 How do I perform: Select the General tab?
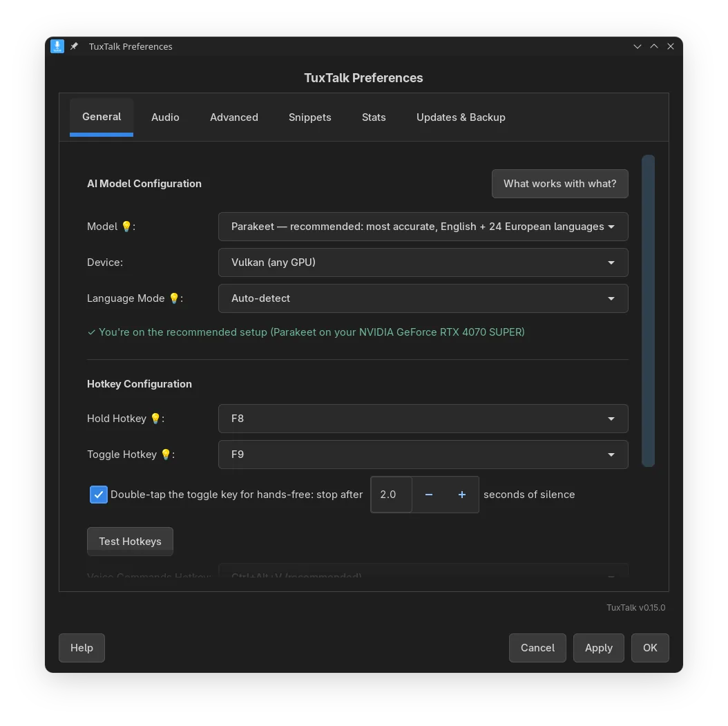point(102,117)
